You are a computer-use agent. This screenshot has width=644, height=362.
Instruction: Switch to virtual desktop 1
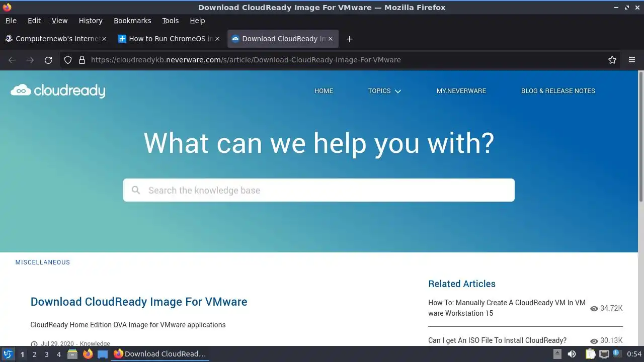(x=22, y=354)
